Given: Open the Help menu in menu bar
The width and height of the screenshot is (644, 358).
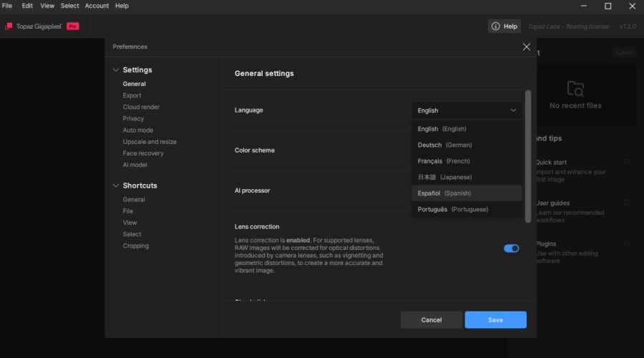Looking at the screenshot, I should coord(122,6).
